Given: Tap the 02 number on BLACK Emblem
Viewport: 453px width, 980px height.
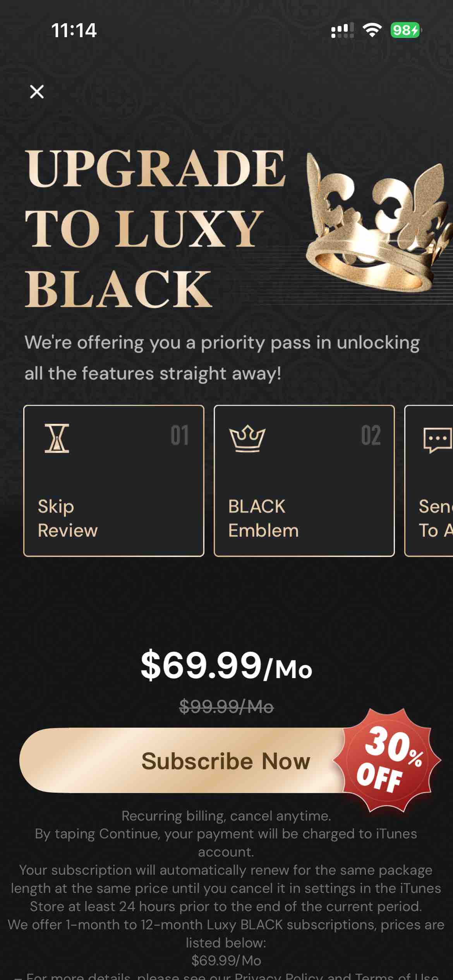Looking at the screenshot, I should click(371, 435).
